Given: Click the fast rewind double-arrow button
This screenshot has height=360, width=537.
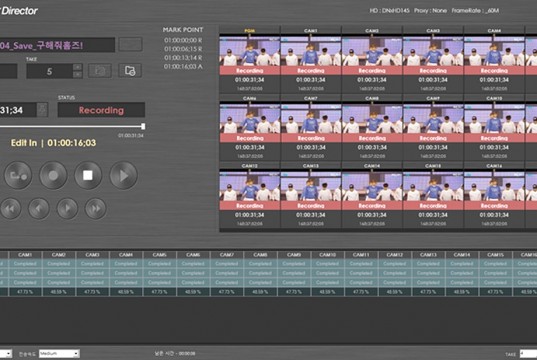Looking at the screenshot, I should point(11,208).
